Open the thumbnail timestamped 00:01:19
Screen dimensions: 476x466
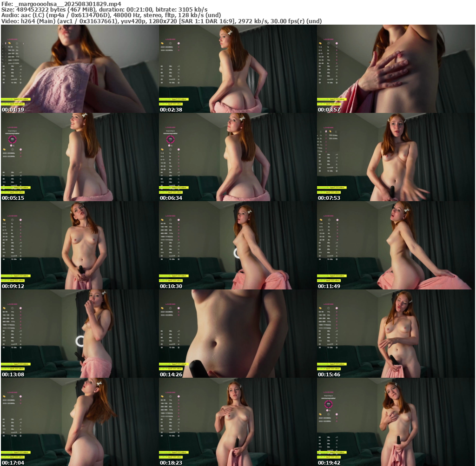[79, 69]
